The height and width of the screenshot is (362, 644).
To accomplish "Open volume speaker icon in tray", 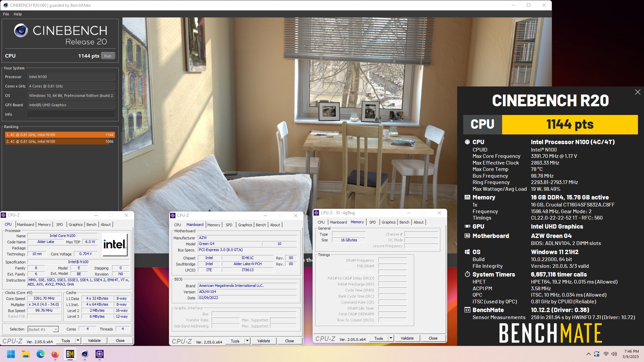I will click(x=614, y=354).
